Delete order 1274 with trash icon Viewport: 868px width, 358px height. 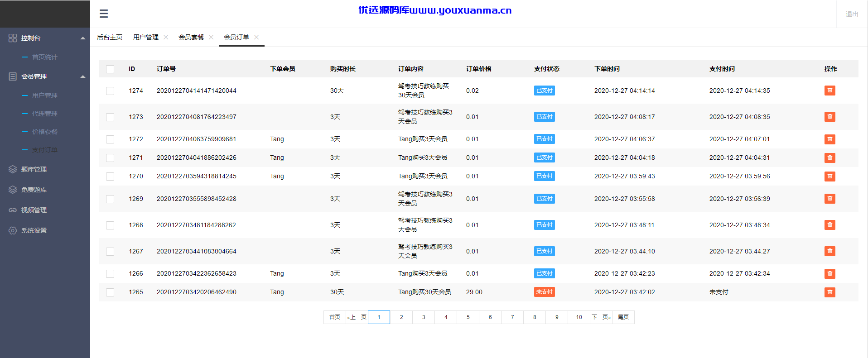click(830, 91)
